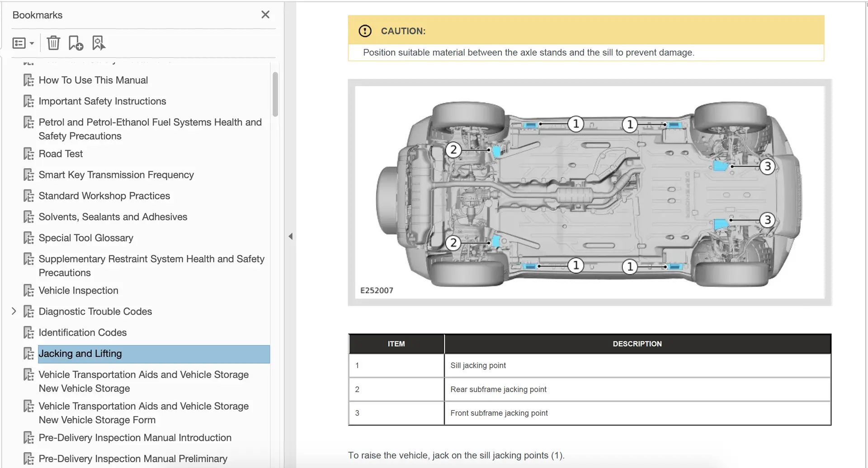Collapse the side panel with the arrow handle
The width and height of the screenshot is (868, 468).
coord(291,236)
